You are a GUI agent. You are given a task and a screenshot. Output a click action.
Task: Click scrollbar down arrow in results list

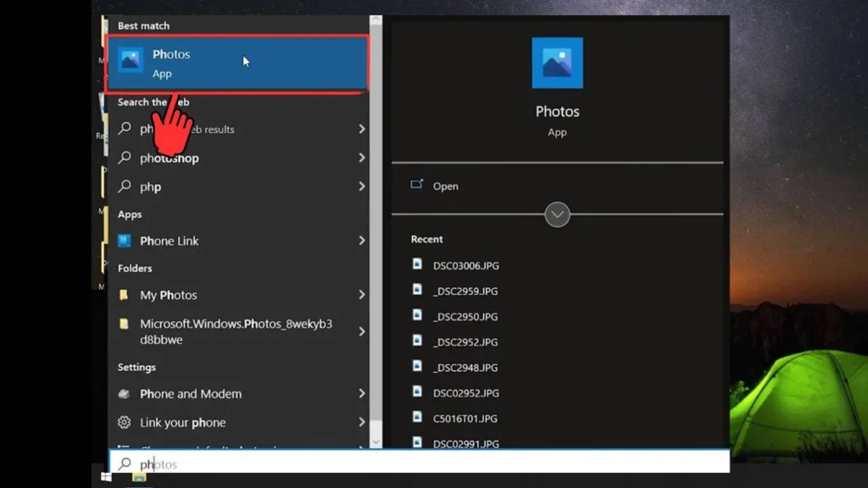coord(376,442)
